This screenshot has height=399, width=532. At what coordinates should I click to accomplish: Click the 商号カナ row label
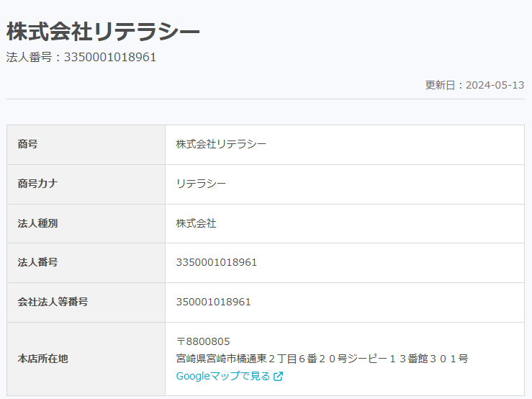point(37,184)
